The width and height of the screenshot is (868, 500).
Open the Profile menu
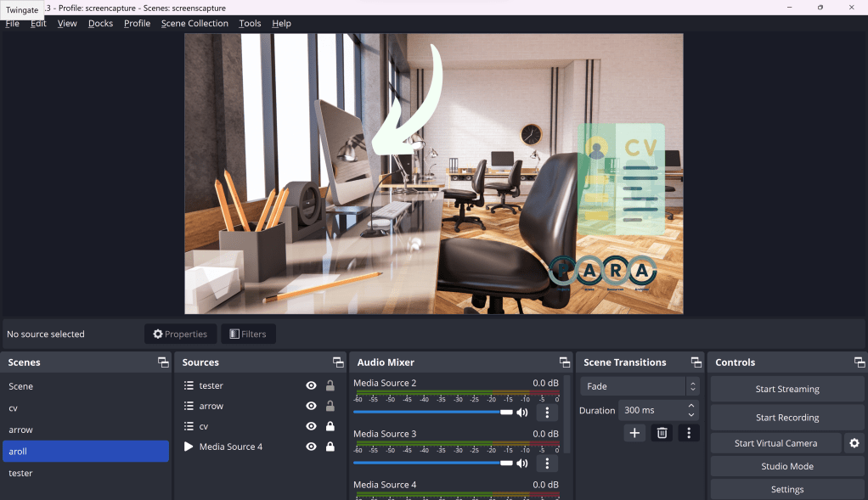137,23
